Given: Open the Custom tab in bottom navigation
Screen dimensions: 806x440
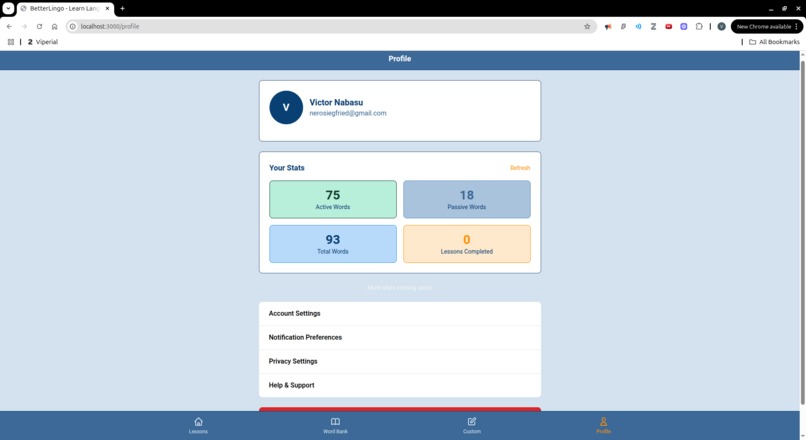Looking at the screenshot, I should click(x=471, y=426).
